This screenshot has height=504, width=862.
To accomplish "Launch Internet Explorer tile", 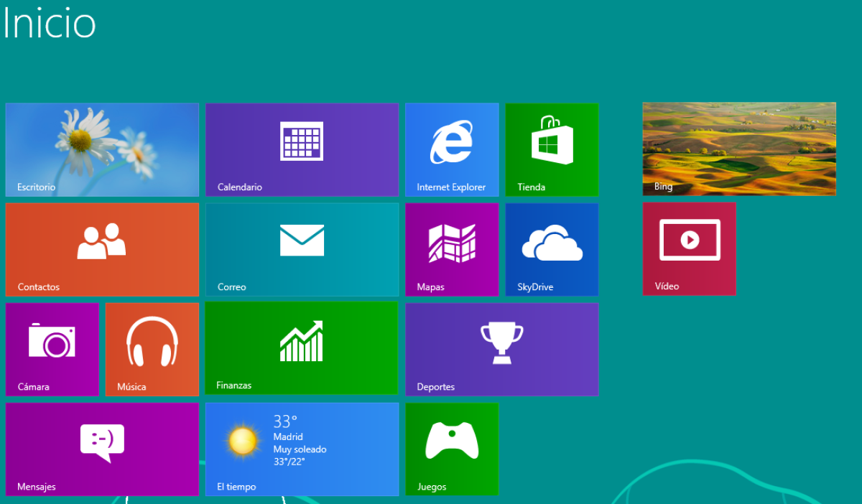I will (452, 149).
